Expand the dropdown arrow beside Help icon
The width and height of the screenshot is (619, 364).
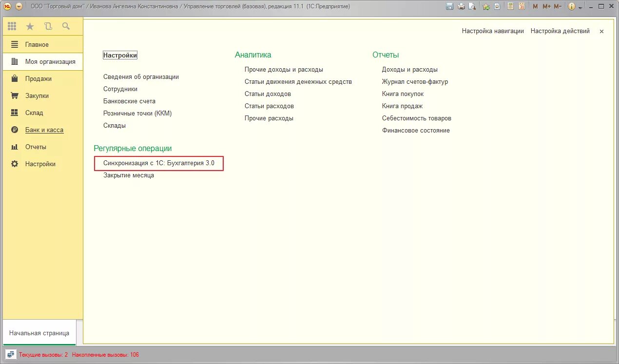[x=580, y=7]
